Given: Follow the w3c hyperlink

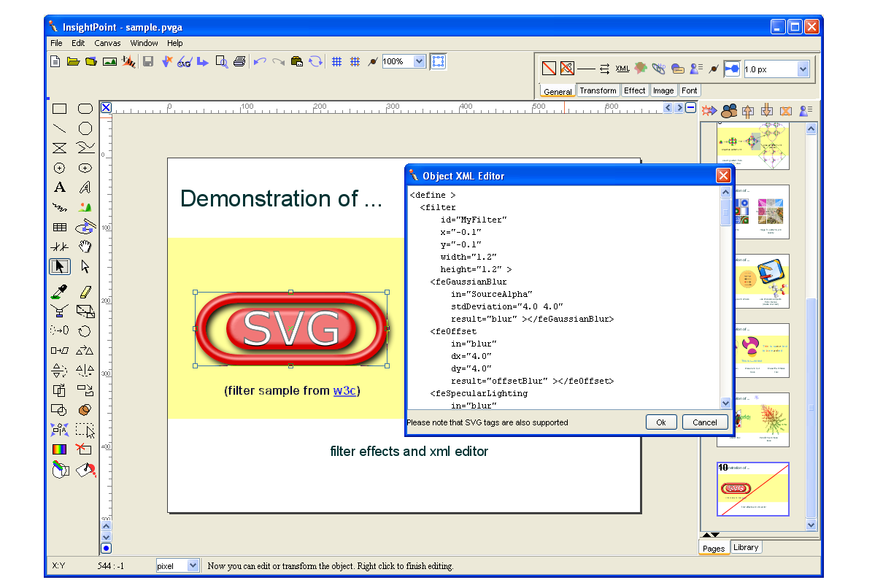Looking at the screenshot, I should click(344, 390).
